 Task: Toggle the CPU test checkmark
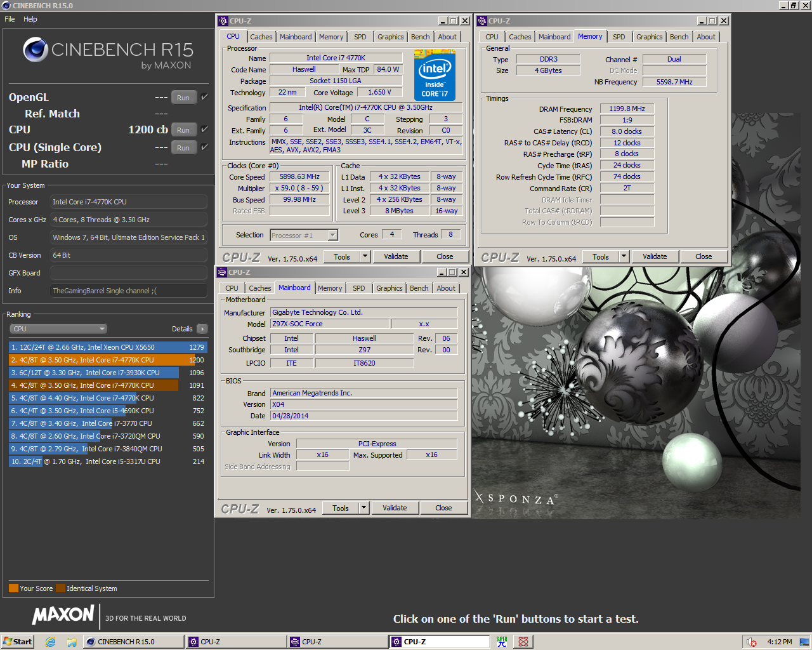[204, 129]
